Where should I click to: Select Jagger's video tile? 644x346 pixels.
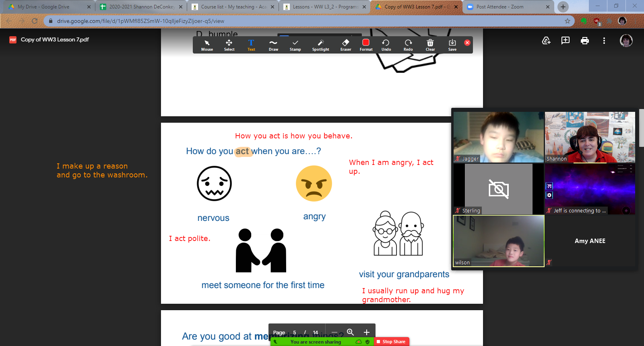point(499,137)
